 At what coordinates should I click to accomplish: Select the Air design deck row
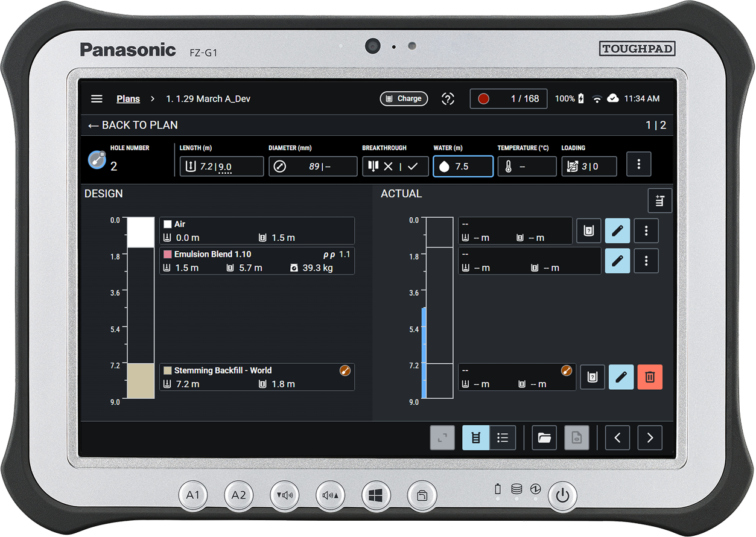click(x=257, y=231)
